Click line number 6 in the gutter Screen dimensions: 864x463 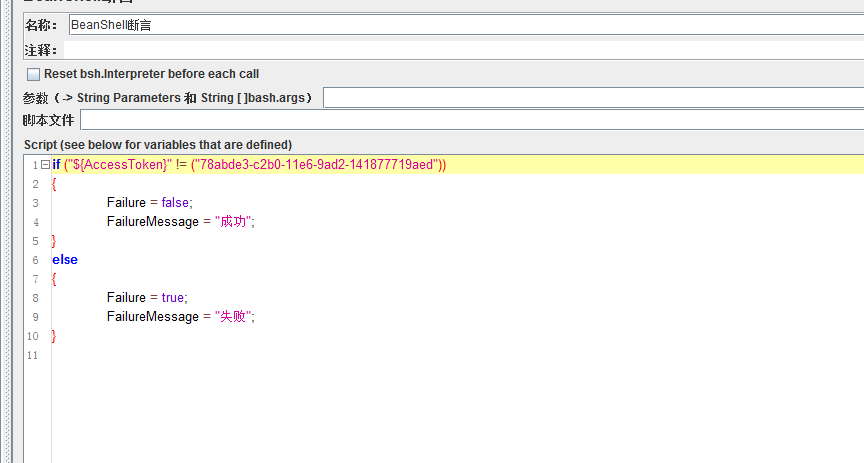coord(35,260)
